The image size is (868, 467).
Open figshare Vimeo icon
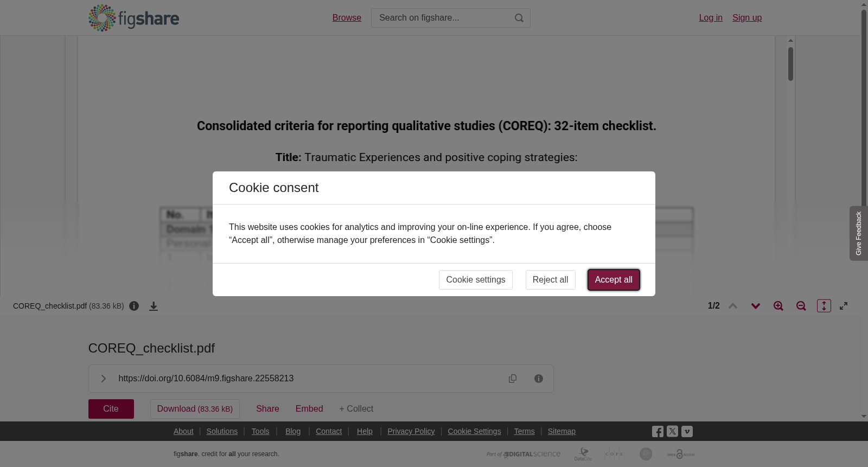pos(687,432)
